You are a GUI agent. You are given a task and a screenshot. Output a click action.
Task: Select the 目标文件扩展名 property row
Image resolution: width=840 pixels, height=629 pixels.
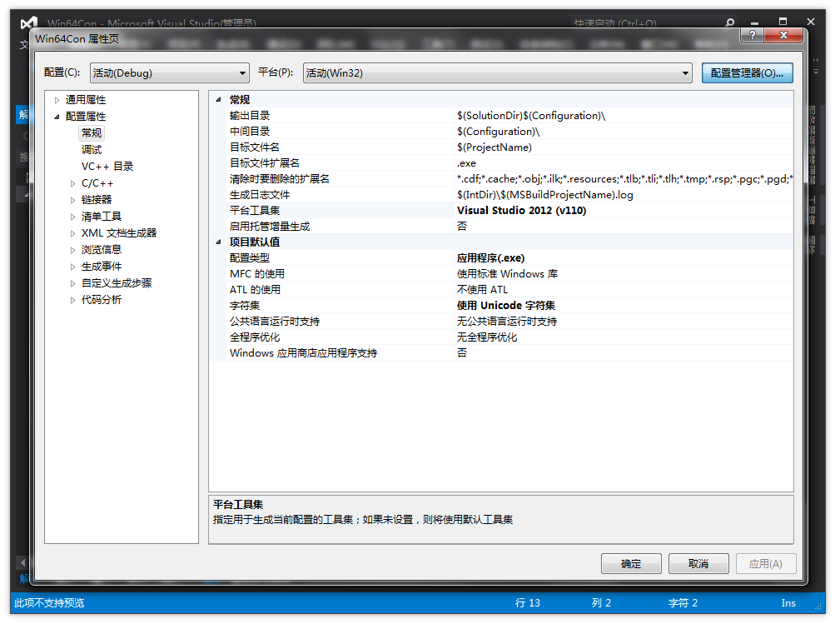coord(501,163)
